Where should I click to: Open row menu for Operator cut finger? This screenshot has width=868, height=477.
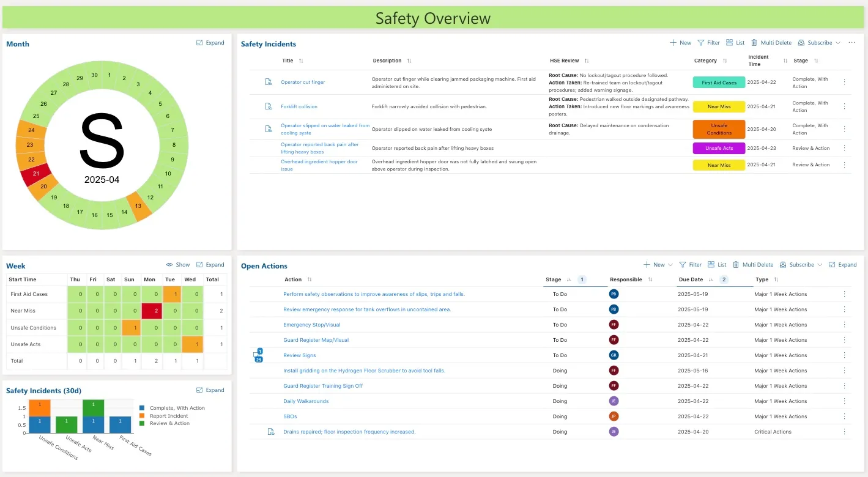[x=845, y=82]
